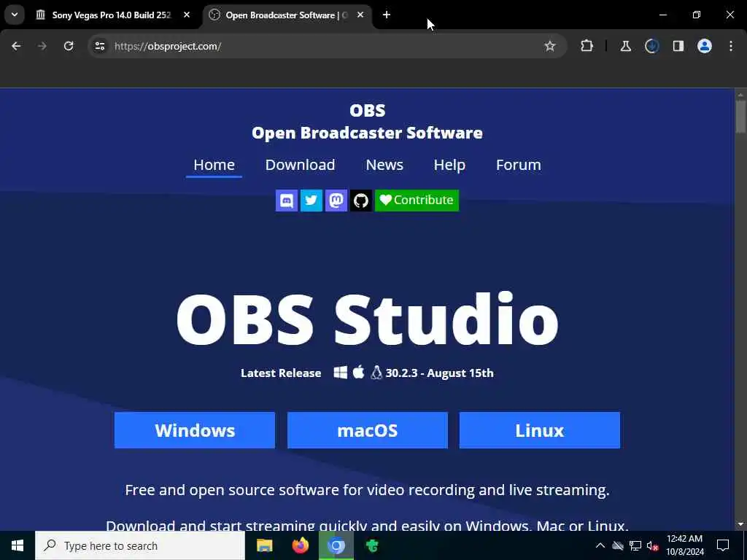
Task: Open the network tray icon
Action: (635, 545)
